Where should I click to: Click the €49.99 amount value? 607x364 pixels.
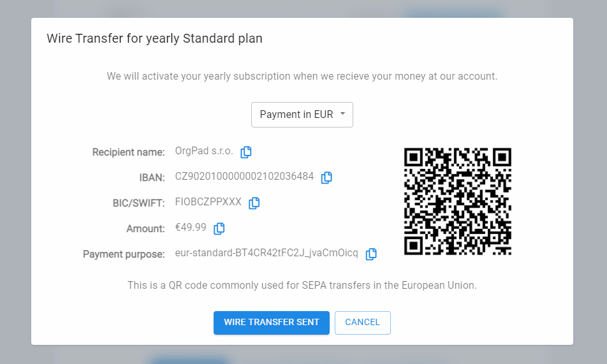[191, 228]
